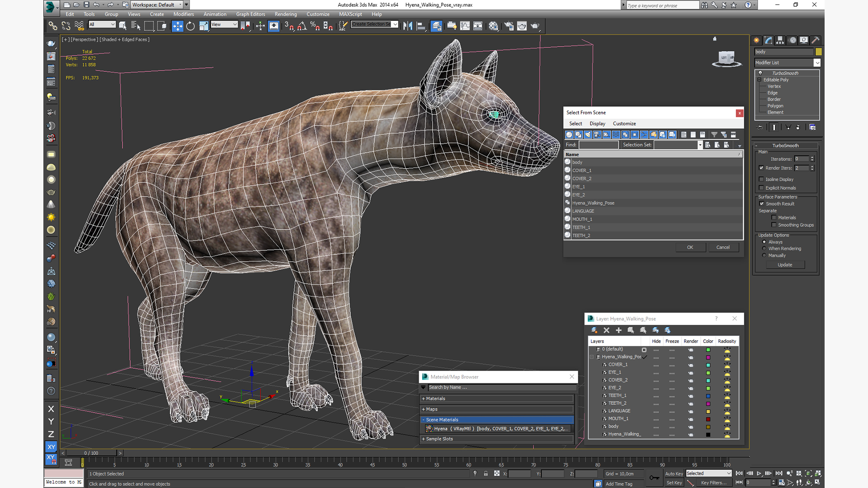Click object color swatch beside body name
The height and width of the screenshot is (488, 868).
click(818, 52)
